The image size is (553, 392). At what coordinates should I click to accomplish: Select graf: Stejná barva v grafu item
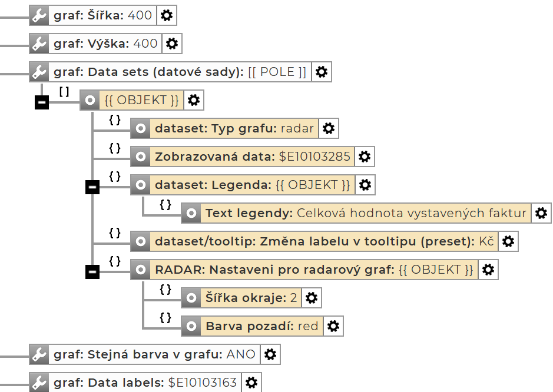[x=154, y=354]
